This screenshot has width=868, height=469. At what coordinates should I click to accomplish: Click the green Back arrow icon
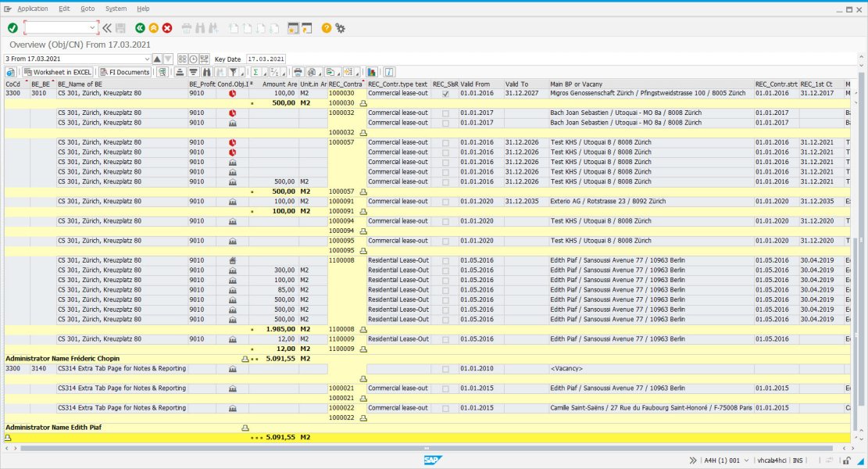coord(140,27)
